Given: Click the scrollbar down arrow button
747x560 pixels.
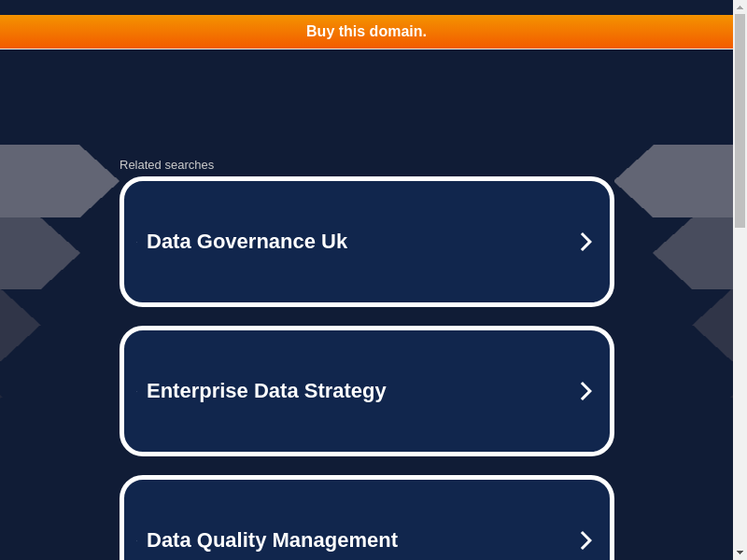Looking at the screenshot, I should pos(740,553).
